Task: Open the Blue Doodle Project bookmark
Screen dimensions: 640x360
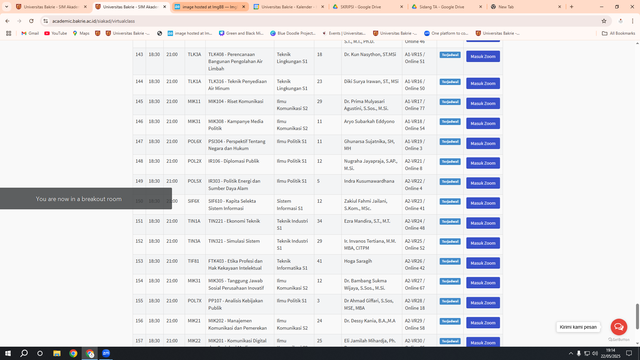Action: coord(293,33)
